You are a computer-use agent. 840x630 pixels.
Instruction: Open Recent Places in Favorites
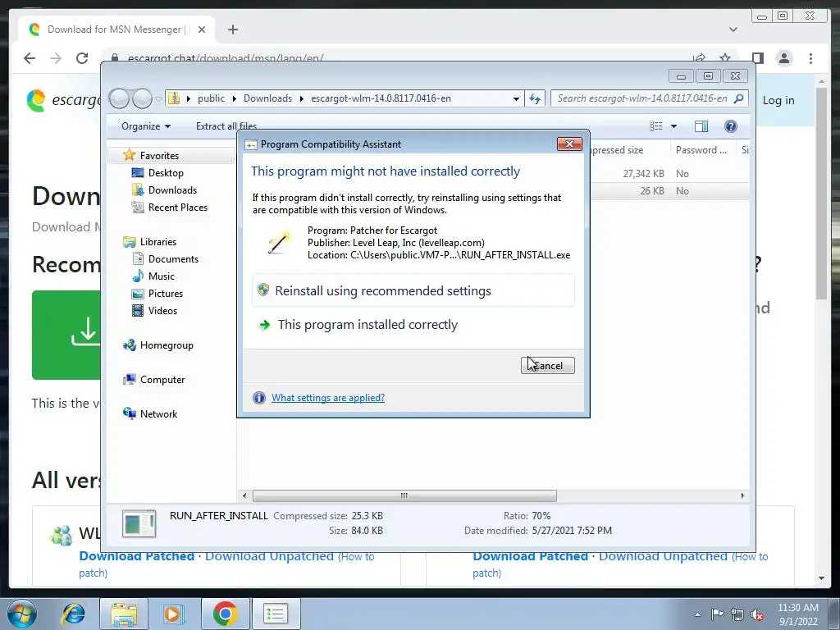point(177,207)
